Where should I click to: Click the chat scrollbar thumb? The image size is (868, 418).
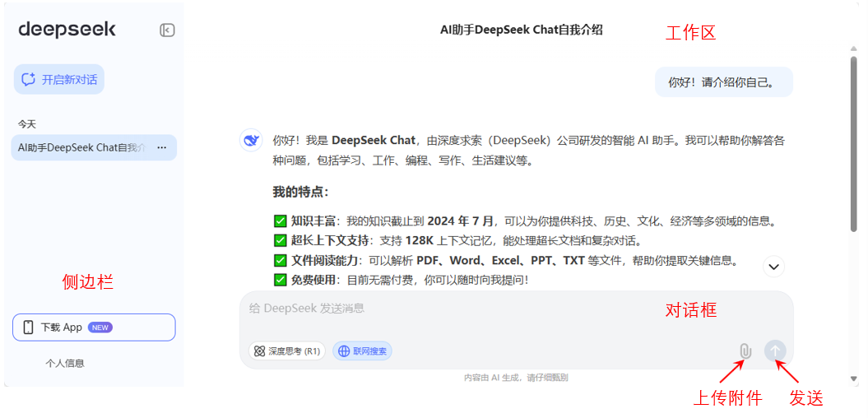[854, 144]
